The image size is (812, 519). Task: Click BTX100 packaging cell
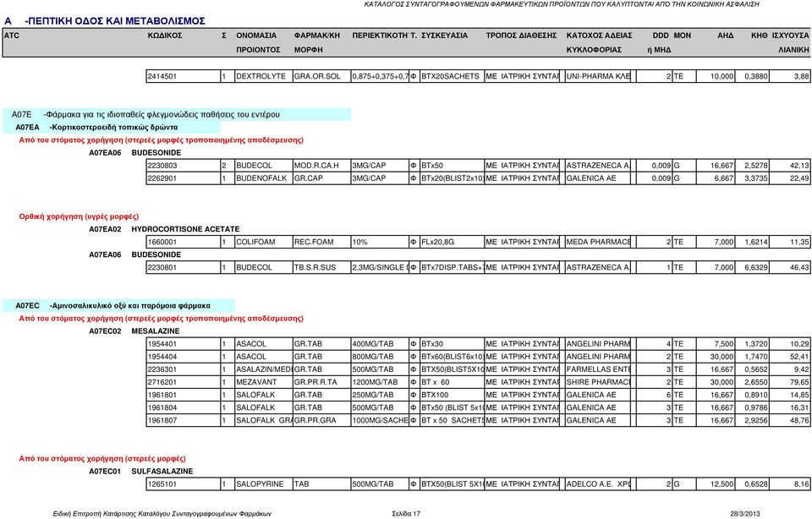(452, 395)
